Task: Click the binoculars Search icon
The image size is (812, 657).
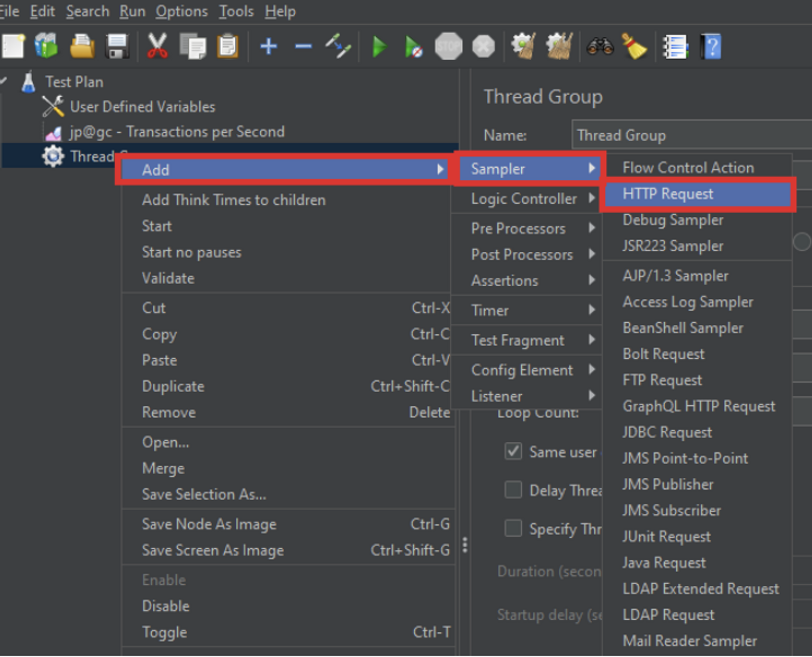Action: coord(600,47)
